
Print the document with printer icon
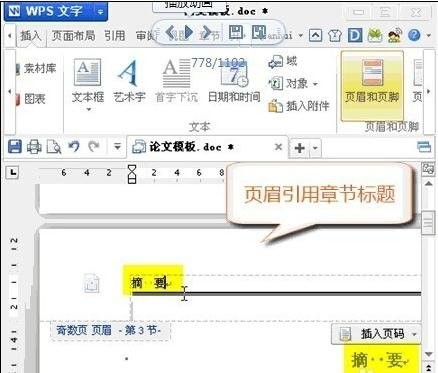(x=34, y=147)
